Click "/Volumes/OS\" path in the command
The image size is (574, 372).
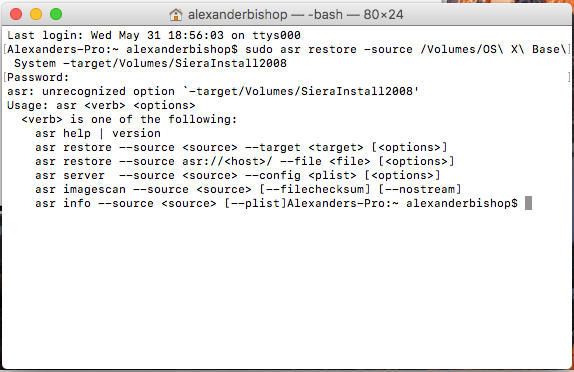[x=462, y=49]
